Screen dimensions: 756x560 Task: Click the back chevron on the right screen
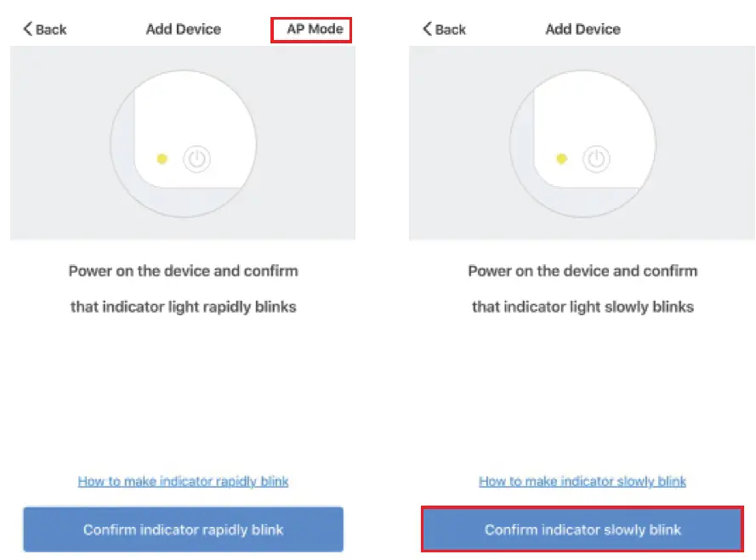coord(427,29)
